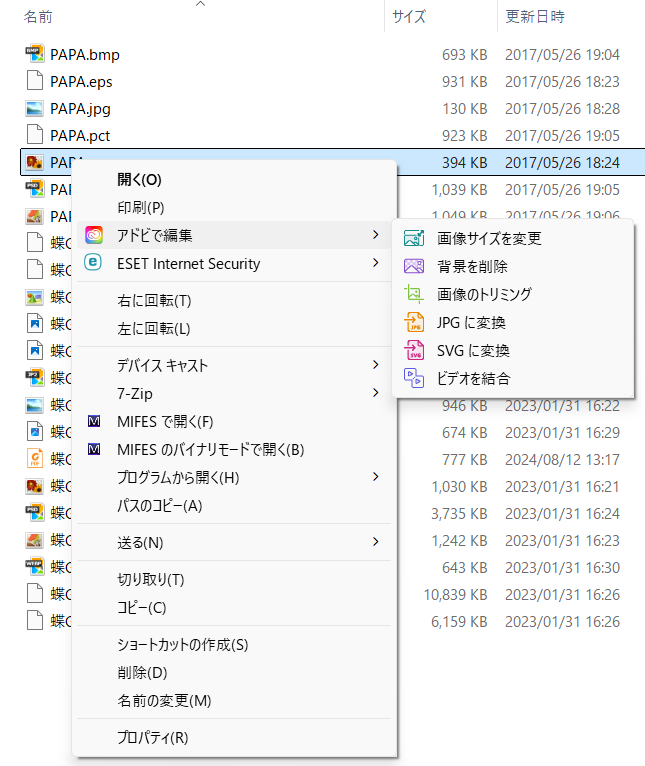
Task: Click the convert to JPG icon
Action: click(x=414, y=322)
